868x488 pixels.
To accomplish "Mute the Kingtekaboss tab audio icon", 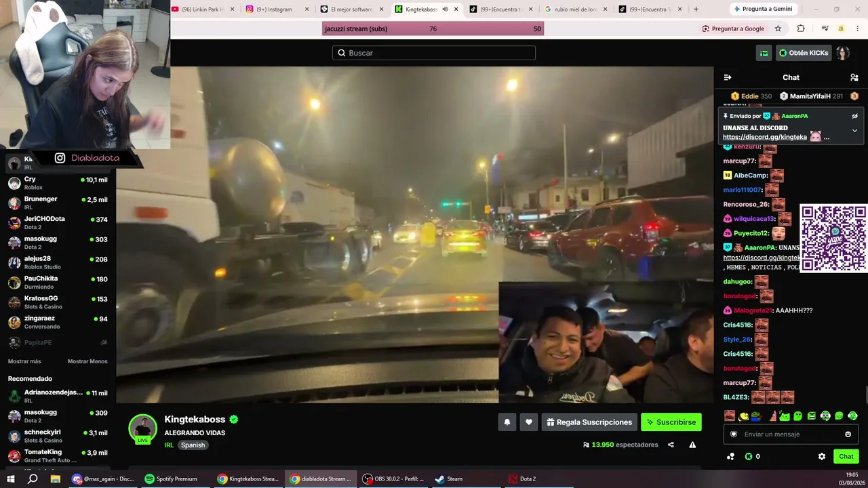I will [x=445, y=9].
